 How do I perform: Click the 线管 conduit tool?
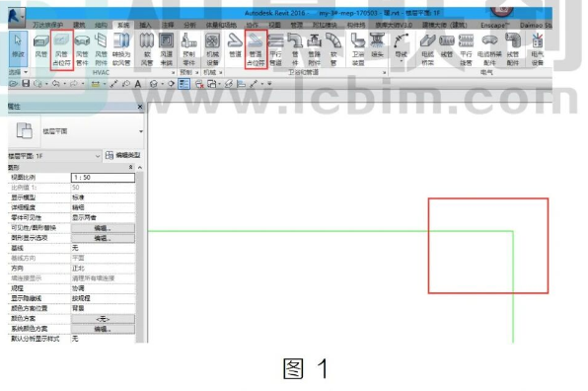point(447,45)
